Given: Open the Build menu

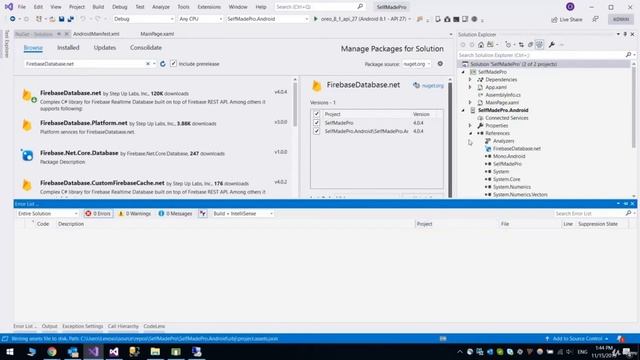Looking at the screenshot, I should click(x=98, y=7).
